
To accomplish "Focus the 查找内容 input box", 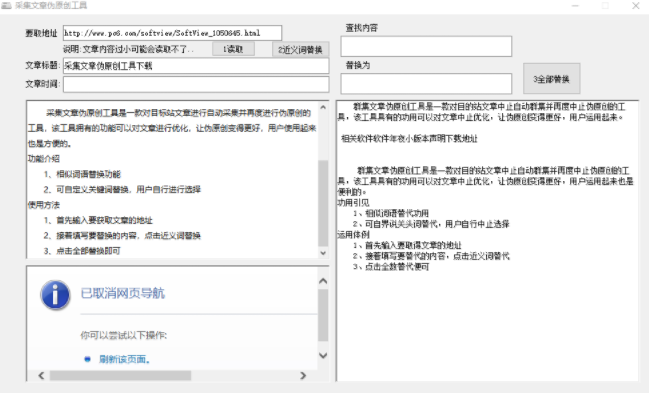I will [x=426, y=46].
